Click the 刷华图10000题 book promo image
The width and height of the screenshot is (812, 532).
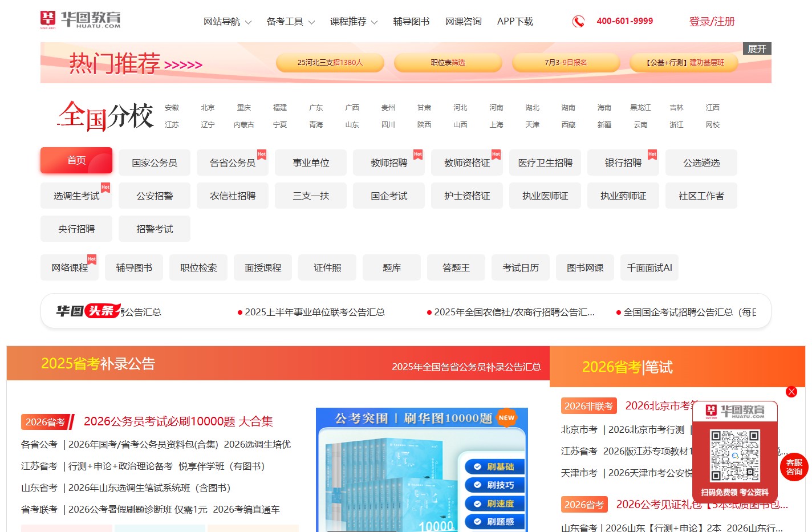pyautogui.click(x=422, y=470)
